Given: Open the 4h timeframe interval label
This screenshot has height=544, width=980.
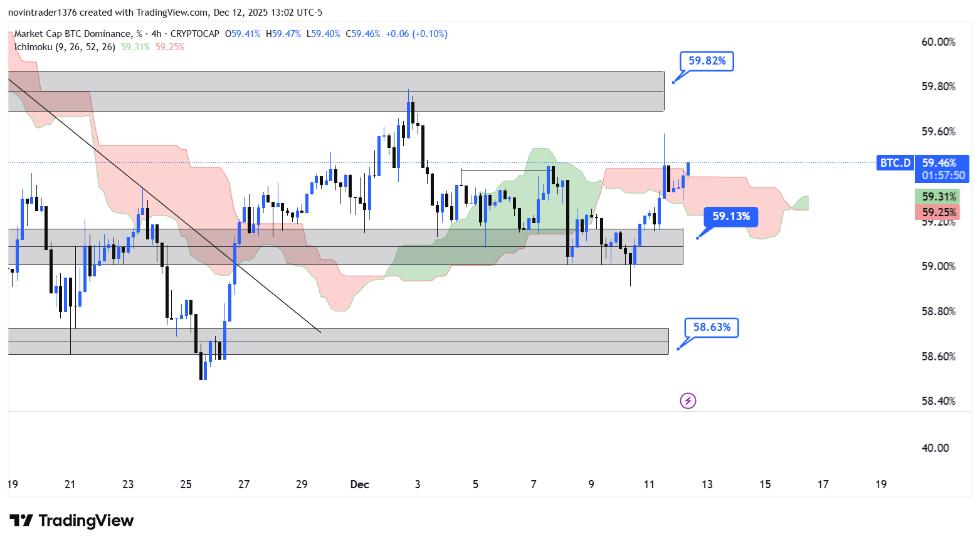Looking at the screenshot, I should coord(156,34).
